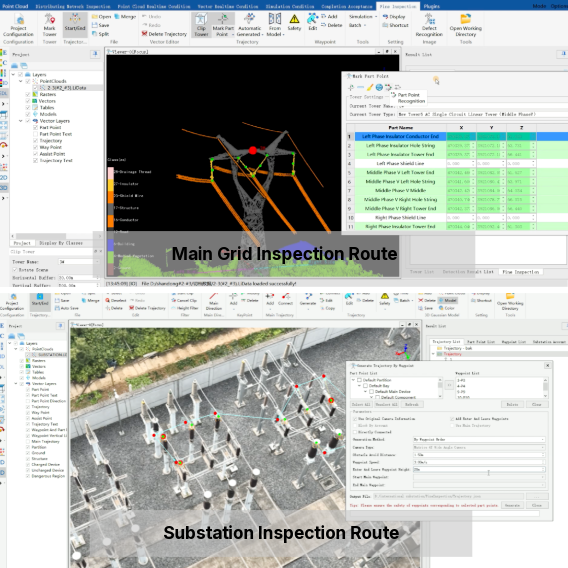Click the Mode menu at top right
Image resolution: width=568 pixels, height=568 pixels.
tap(539, 6)
